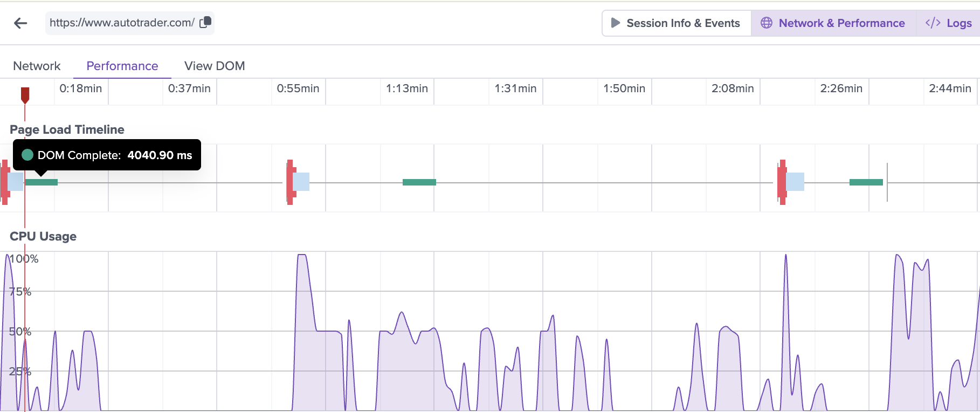This screenshot has height=412, width=980.
Task: Go back using the left arrow
Action: point(20,23)
